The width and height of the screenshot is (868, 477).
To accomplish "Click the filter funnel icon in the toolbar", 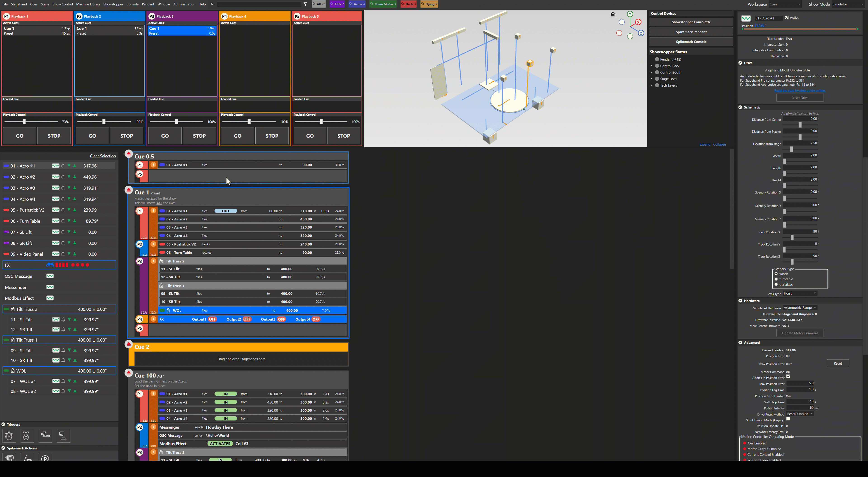I will pos(305,4).
